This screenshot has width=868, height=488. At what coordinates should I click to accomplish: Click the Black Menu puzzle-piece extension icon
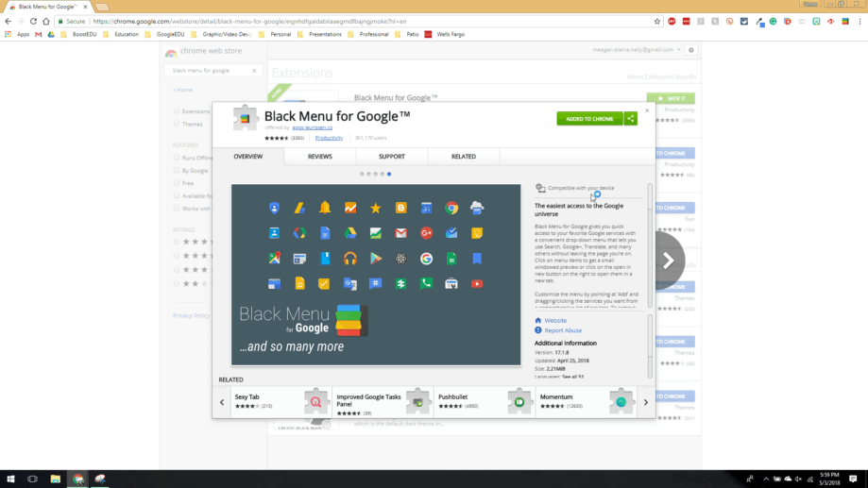tap(246, 118)
